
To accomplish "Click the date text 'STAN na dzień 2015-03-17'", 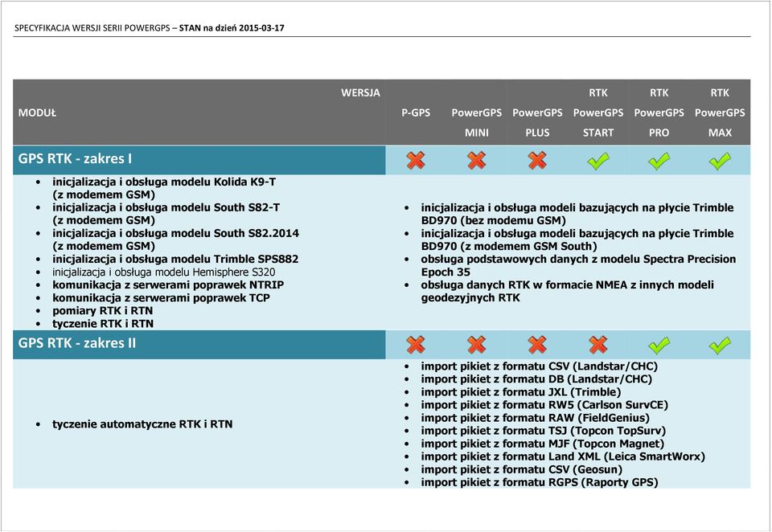I will click(x=232, y=28).
